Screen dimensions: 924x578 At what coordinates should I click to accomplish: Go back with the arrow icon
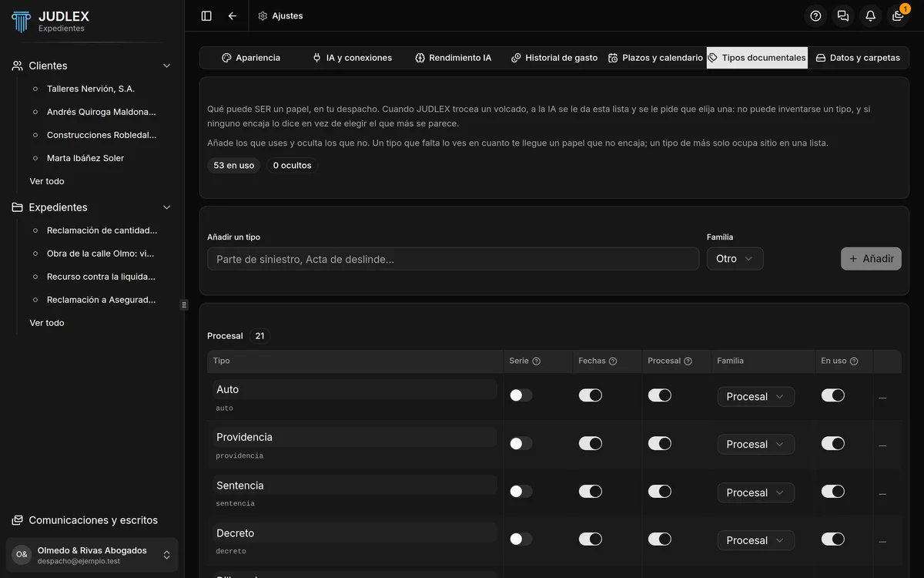(233, 15)
